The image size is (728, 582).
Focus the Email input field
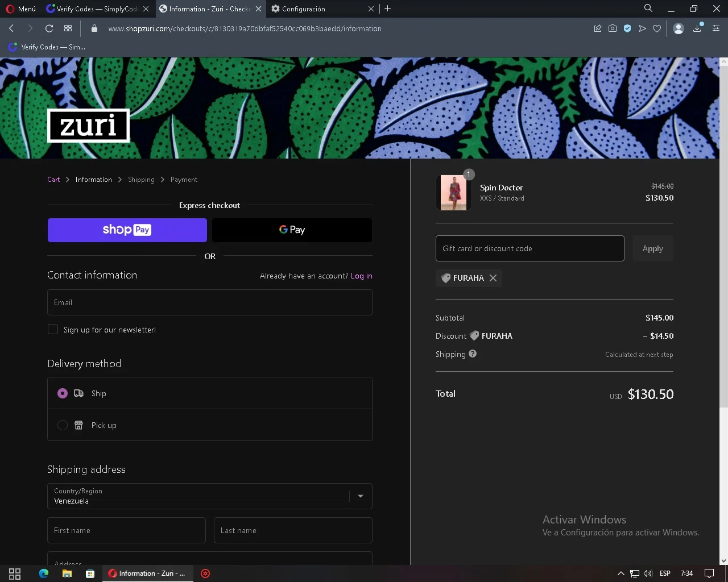tap(210, 302)
